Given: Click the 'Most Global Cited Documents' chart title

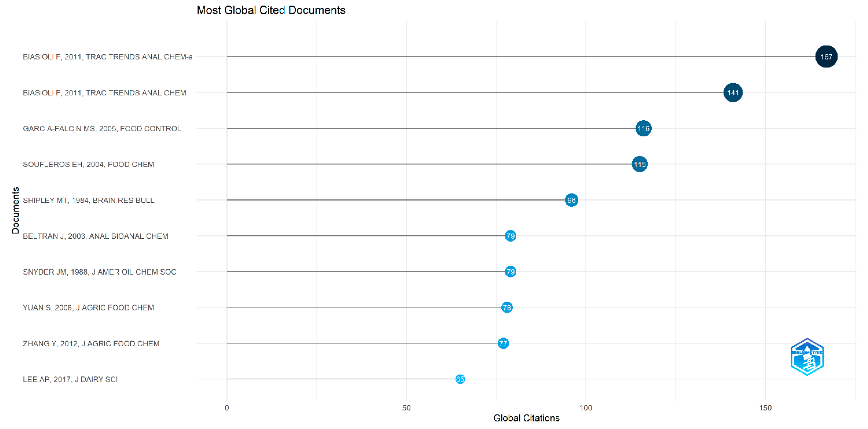Looking at the screenshot, I should click(271, 10).
